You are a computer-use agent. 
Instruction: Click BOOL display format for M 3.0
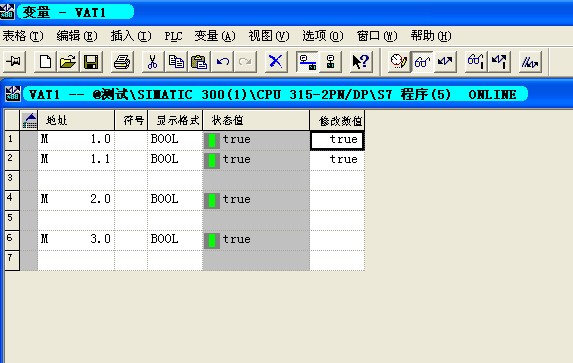175,239
